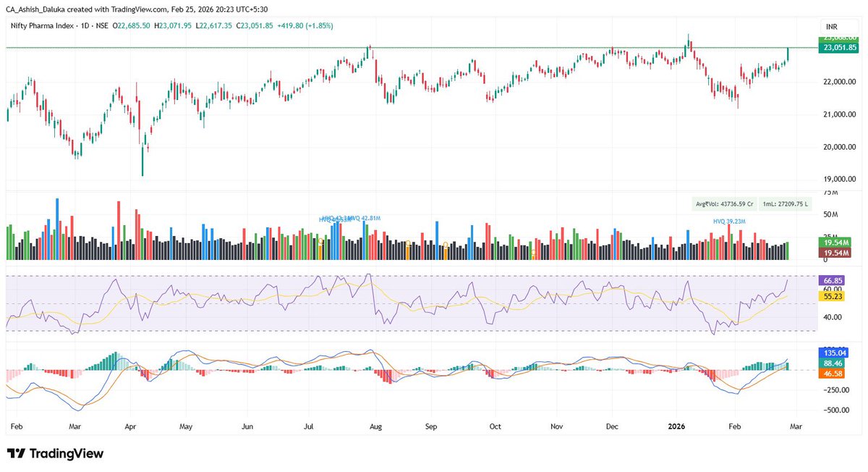Click the HVQ 39.23M volume marker
Image resolution: width=868 pixels, height=472 pixels.
[729, 221]
